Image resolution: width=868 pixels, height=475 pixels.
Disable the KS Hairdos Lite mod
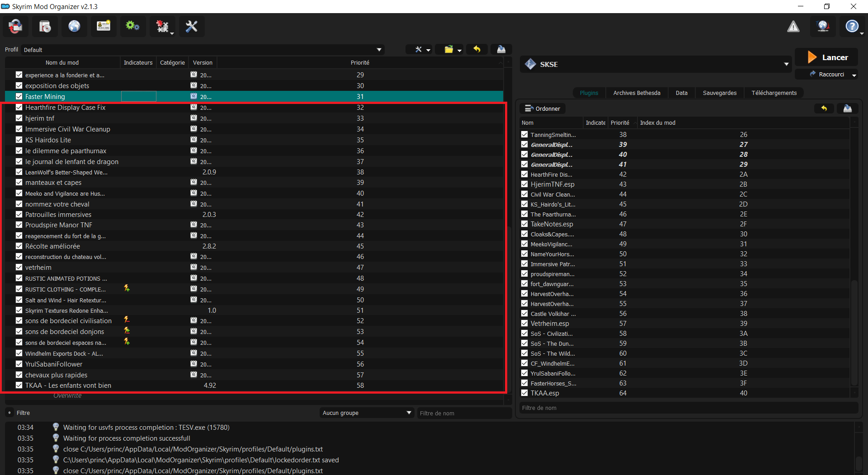click(x=19, y=140)
